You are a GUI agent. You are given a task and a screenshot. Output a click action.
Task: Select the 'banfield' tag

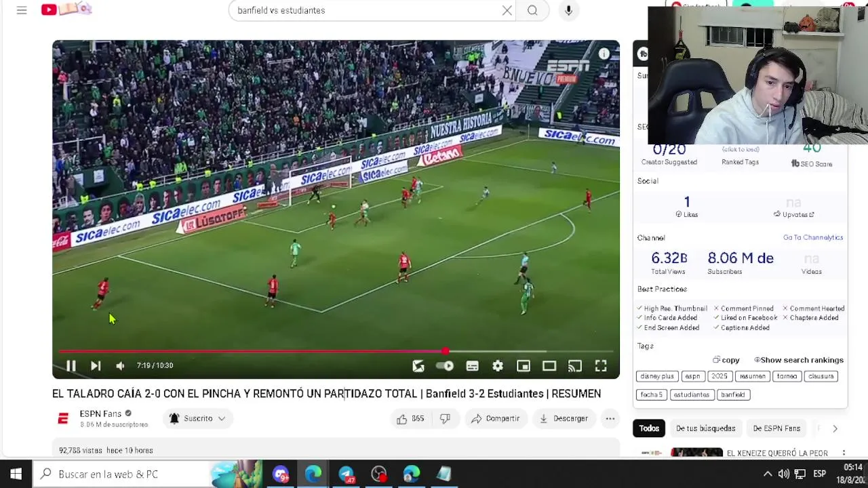tap(732, 394)
